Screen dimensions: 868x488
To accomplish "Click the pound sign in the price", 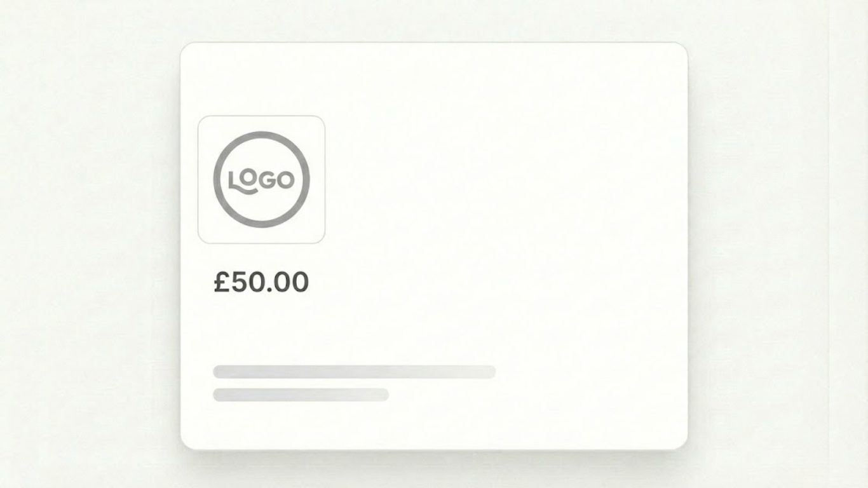I will [x=221, y=282].
